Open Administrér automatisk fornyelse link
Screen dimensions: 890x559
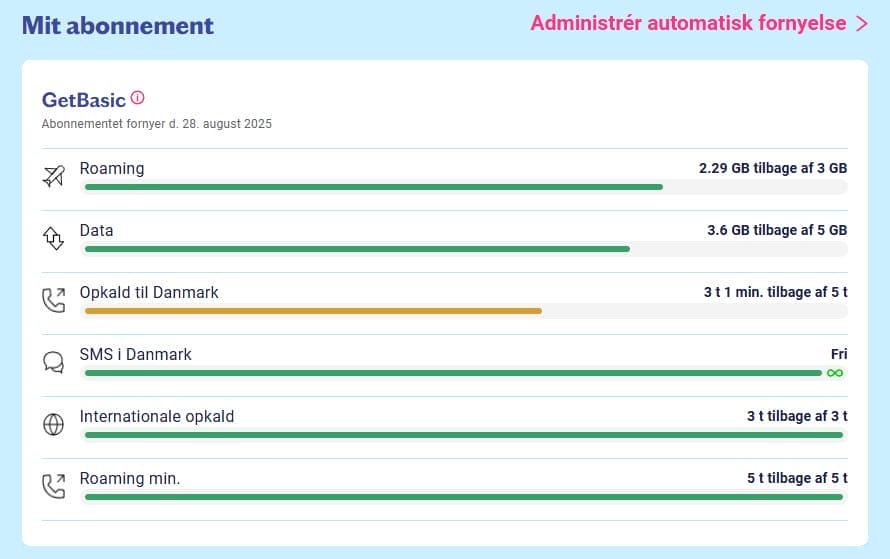click(687, 23)
